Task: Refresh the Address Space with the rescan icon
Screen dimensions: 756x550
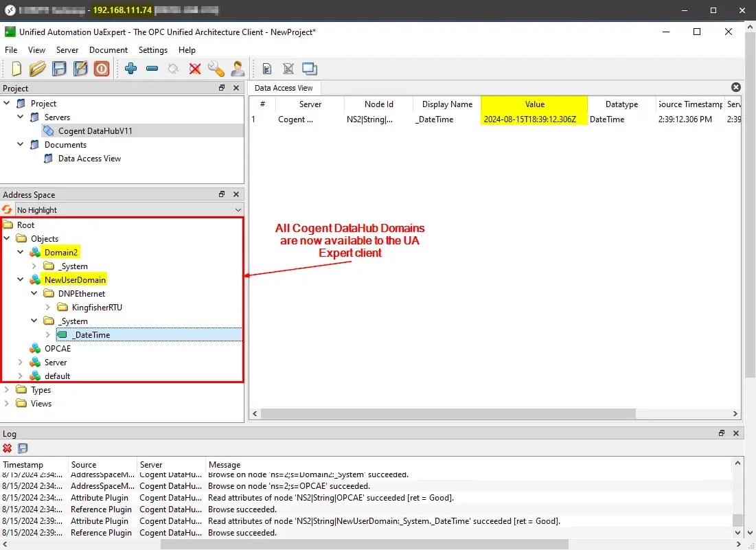Action: pos(6,209)
